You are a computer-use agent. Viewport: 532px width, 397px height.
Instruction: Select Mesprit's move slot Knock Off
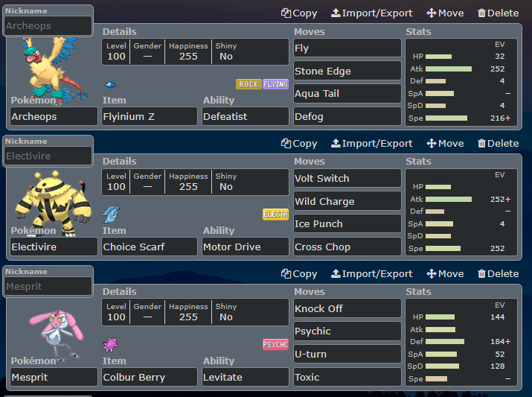pyautogui.click(x=347, y=308)
